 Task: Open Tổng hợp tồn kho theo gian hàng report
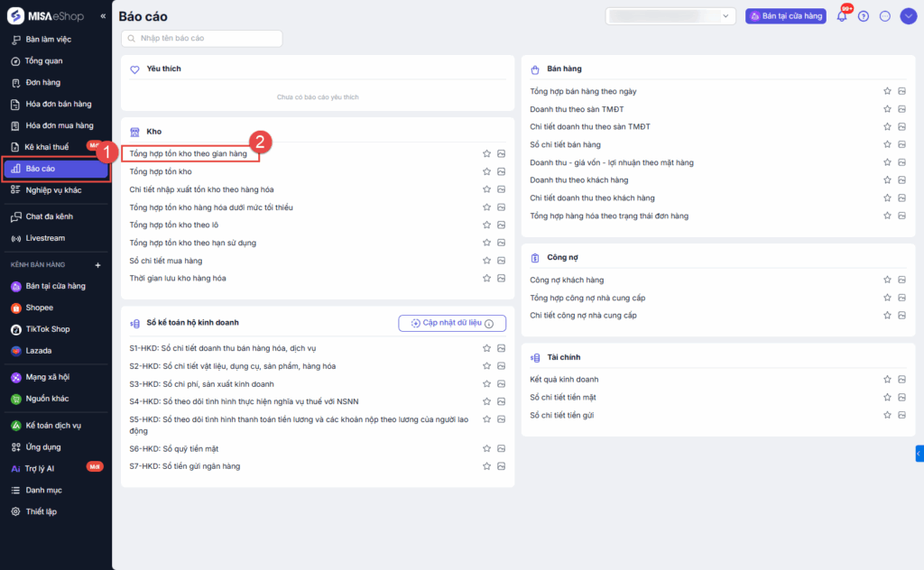coord(189,154)
